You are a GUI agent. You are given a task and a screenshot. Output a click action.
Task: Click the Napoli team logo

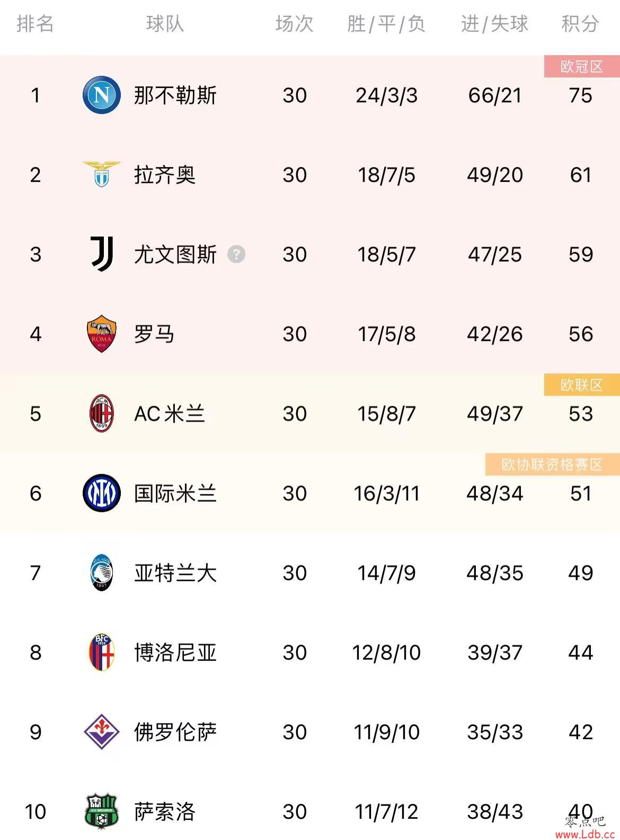click(x=102, y=95)
